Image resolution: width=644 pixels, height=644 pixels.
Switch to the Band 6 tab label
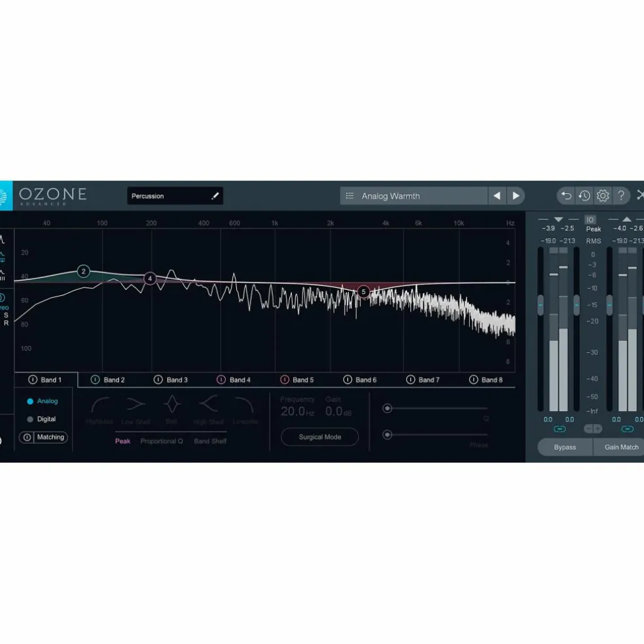pos(366,380)
